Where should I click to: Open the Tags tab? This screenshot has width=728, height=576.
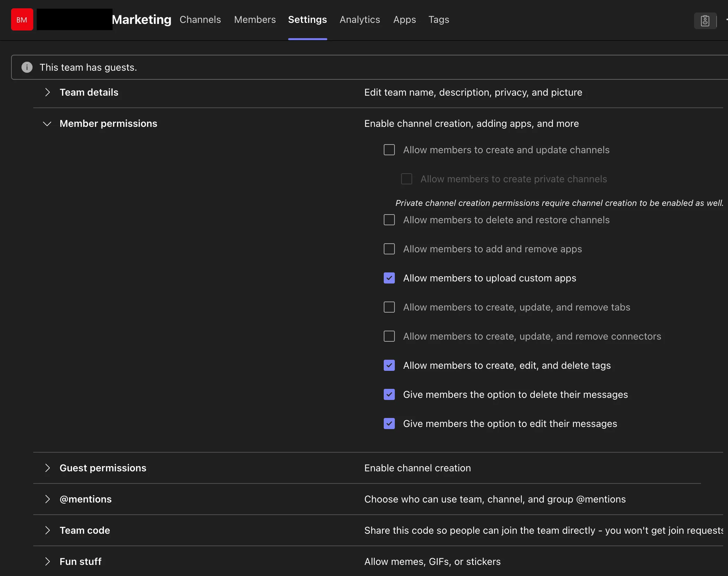(439, 19)
